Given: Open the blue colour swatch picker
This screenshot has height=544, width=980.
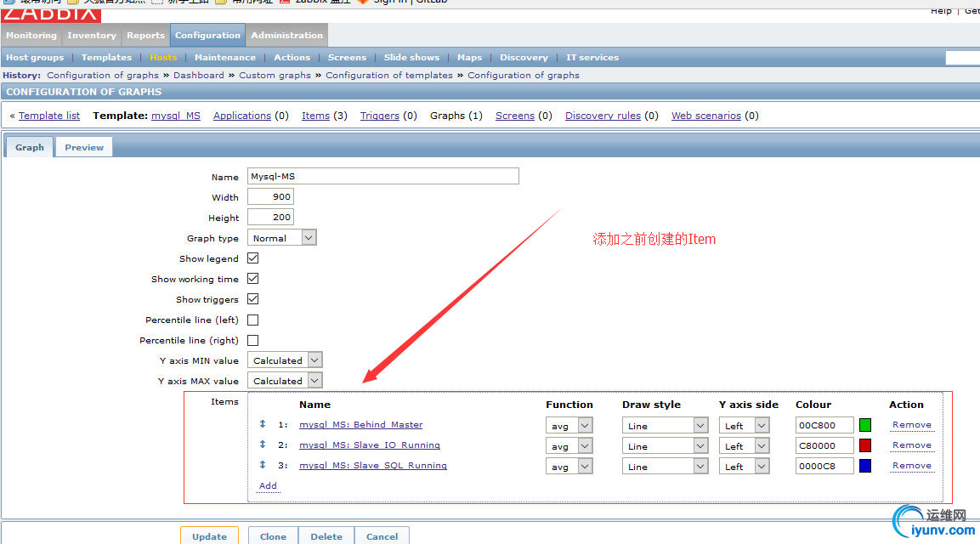Looking at the screenshot, I should coord(865,466).
